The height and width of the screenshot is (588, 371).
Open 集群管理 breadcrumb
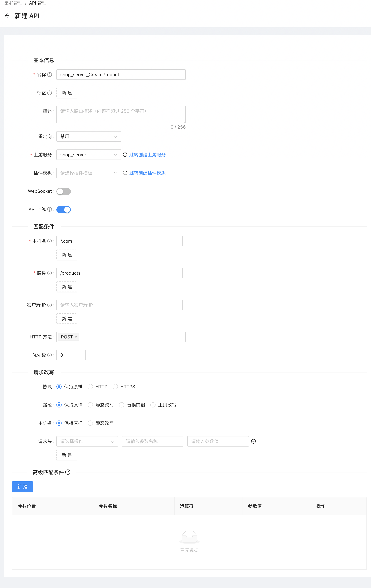click(14, 3)
